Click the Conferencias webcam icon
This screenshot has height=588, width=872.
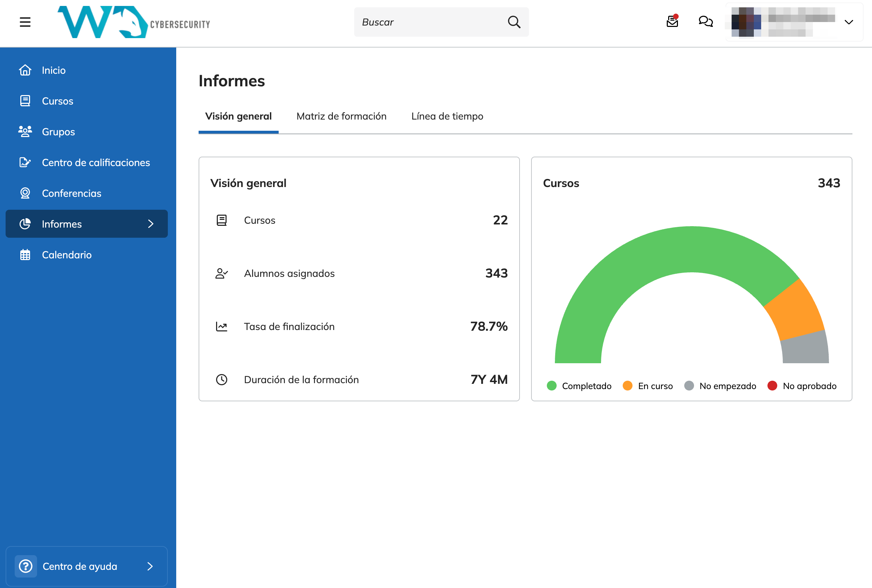pos(25,193)
